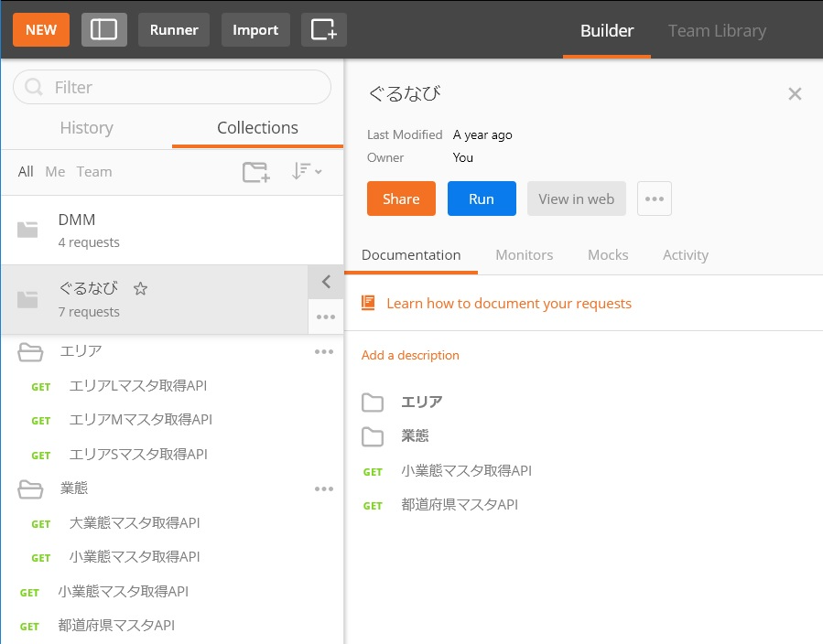Open the 業態 folder icon in the Documentation list
This screenshot has height=644, width=823.
tap(373, 436)
